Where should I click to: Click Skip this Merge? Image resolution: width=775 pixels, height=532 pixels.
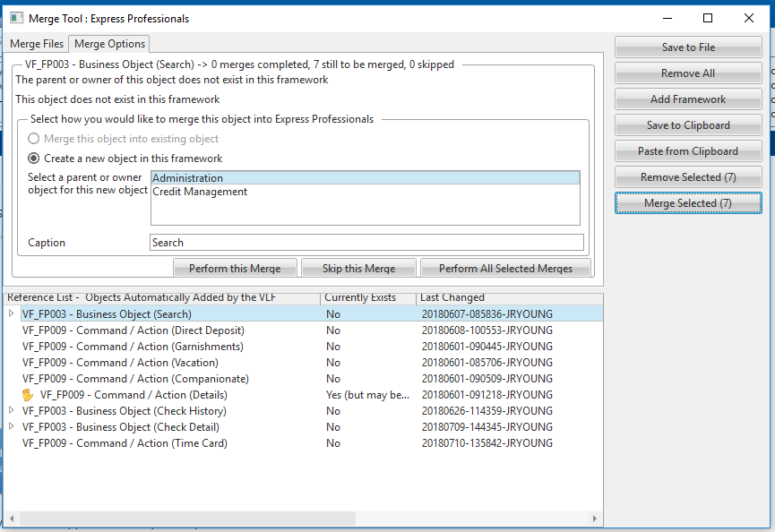357,267
